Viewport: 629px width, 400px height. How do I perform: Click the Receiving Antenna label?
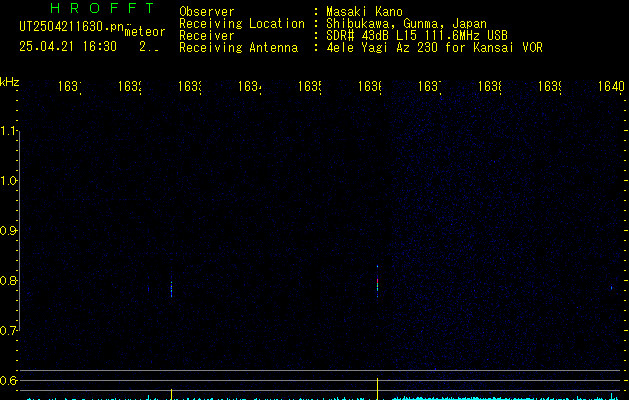tap(238, 48)
